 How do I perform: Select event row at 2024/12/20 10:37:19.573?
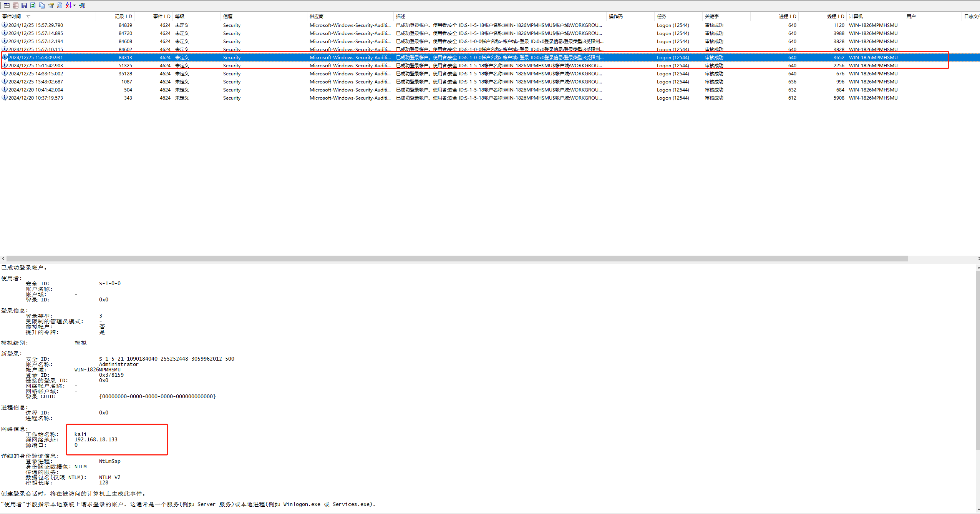pyautogui.click(x=36, y=98)
